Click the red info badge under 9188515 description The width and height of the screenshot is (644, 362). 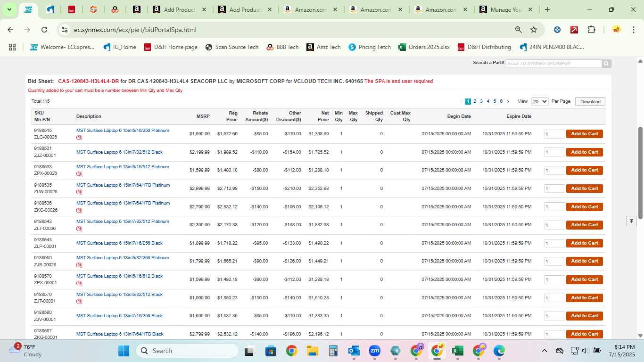pos(79,138)
